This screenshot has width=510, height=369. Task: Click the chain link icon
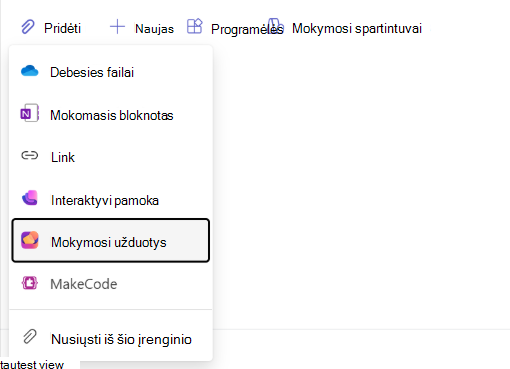tap(30, 155)
